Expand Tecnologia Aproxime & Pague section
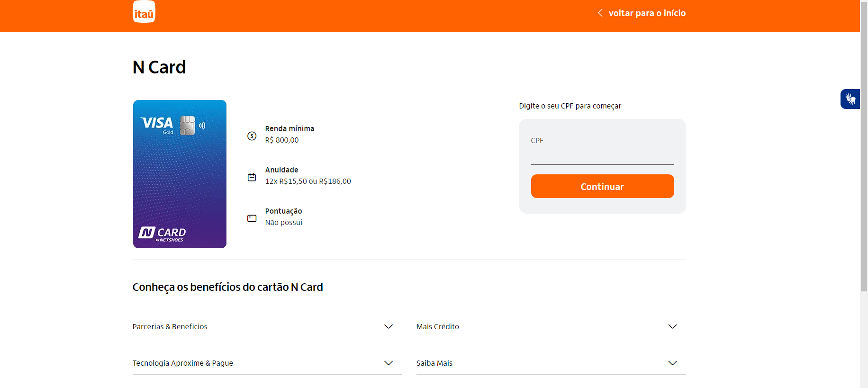Image resolution: width=868 pixels, height=388 pixels. tap(182, 363)
